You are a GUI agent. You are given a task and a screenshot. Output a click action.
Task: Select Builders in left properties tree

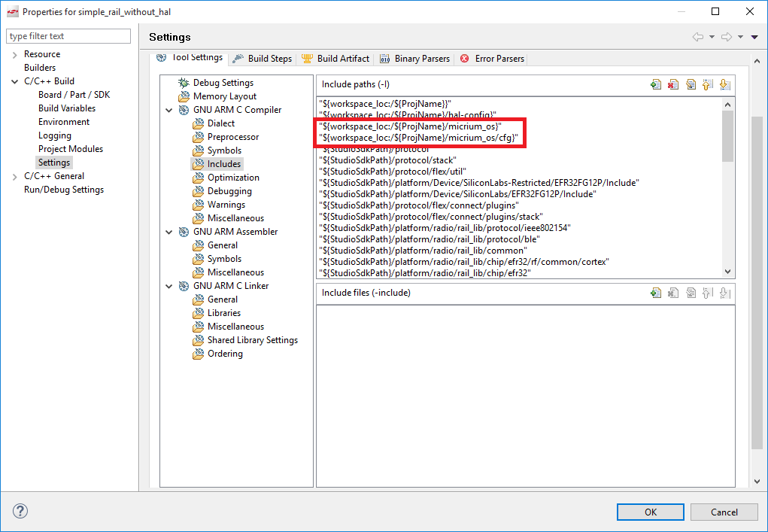40,68
